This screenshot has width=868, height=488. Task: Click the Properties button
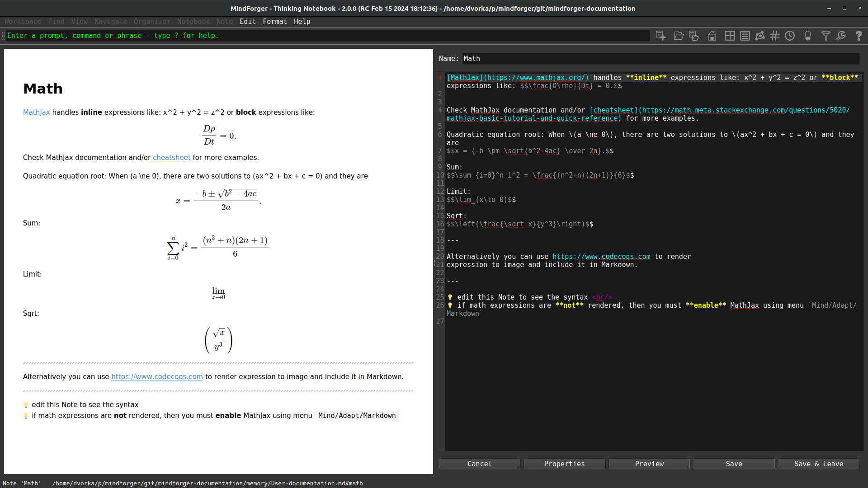point(564,464)
